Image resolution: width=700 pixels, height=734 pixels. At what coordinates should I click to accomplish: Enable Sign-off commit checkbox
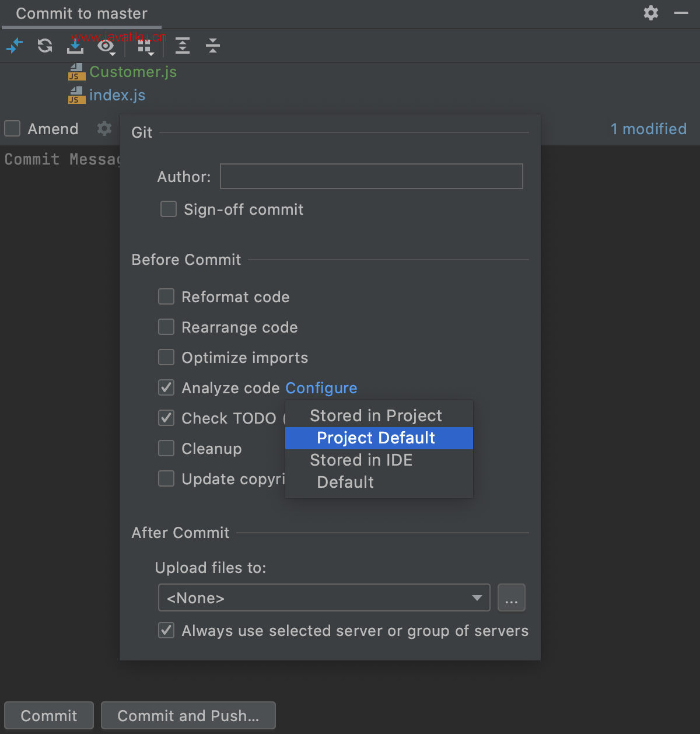(x=169, y=209)
